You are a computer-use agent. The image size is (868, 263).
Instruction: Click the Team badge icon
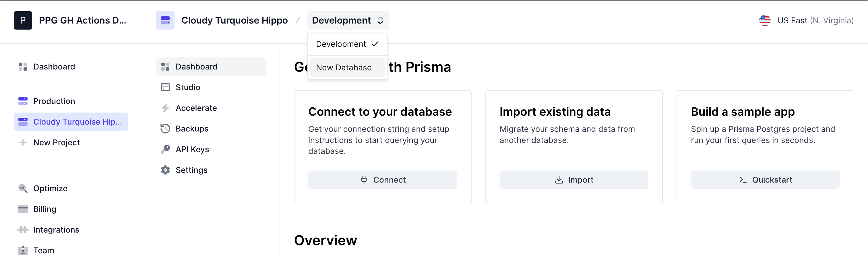pos(23,251)
